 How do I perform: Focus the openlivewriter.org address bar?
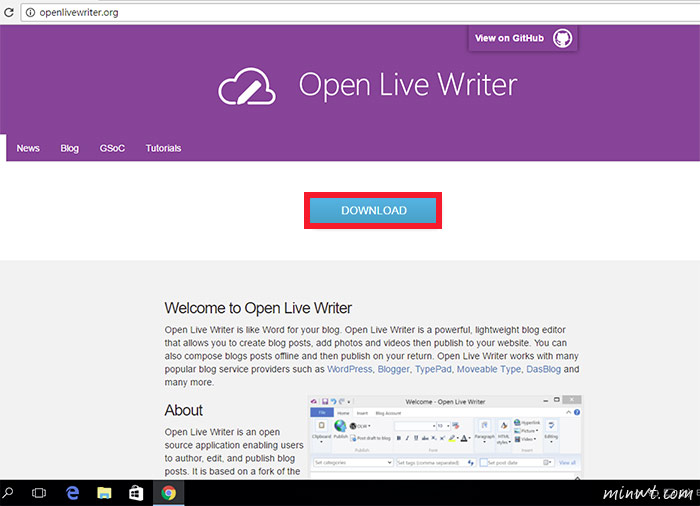tap(360, 13)
